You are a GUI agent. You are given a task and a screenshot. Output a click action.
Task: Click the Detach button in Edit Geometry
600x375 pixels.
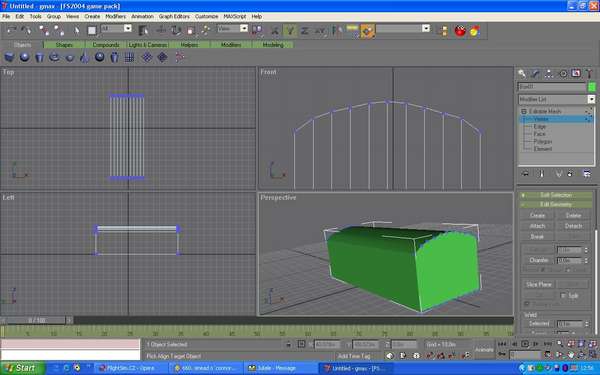coord(573,226)
